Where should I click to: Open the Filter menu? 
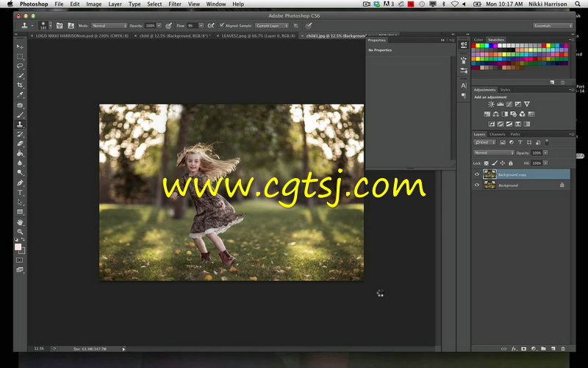tap(175, 4)
